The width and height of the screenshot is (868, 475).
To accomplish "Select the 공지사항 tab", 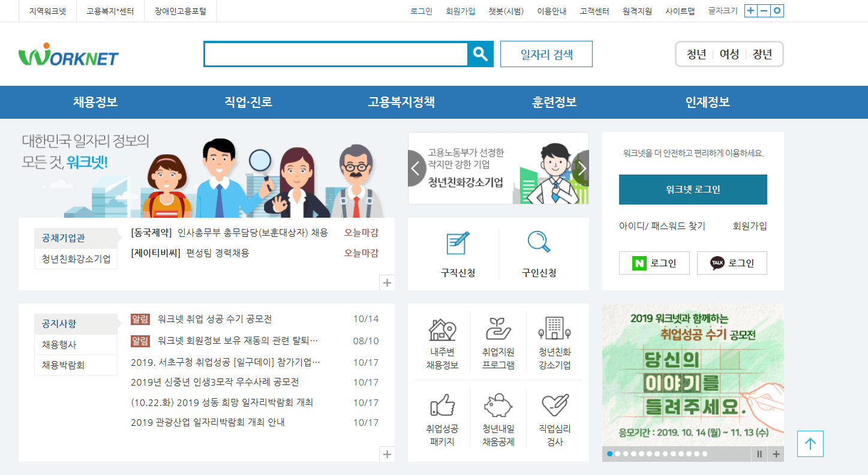I will pyautogui.click(x=76, y=324).
